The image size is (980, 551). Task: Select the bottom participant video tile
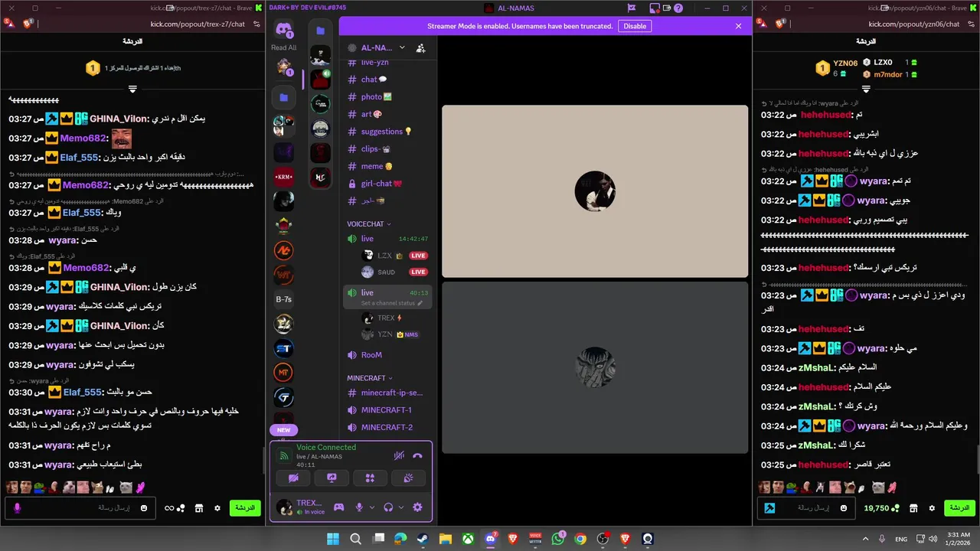point(595,367)
